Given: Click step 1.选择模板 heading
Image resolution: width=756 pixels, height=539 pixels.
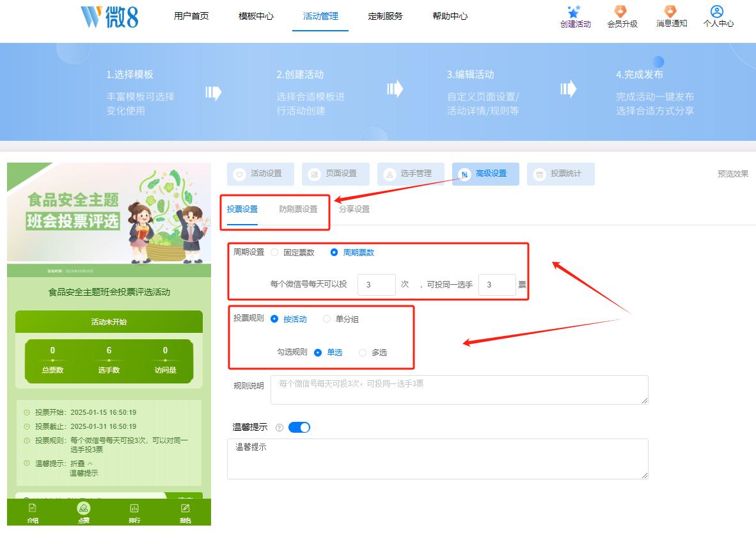Looking at the screenshot, I should point(130,75).
